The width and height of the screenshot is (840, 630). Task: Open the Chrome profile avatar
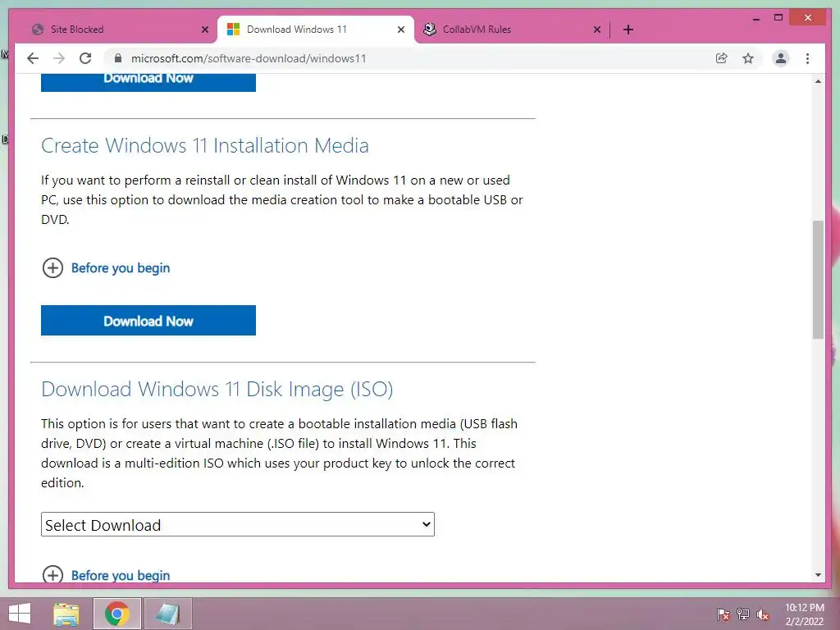pos(781,58)
